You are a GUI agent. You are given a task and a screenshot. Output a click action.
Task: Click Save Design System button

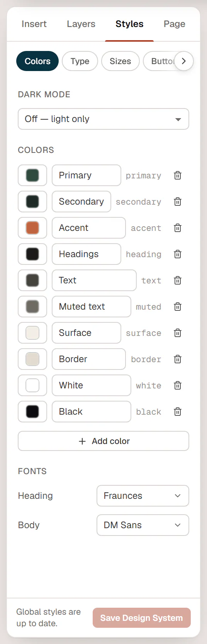tap(142, 618)
